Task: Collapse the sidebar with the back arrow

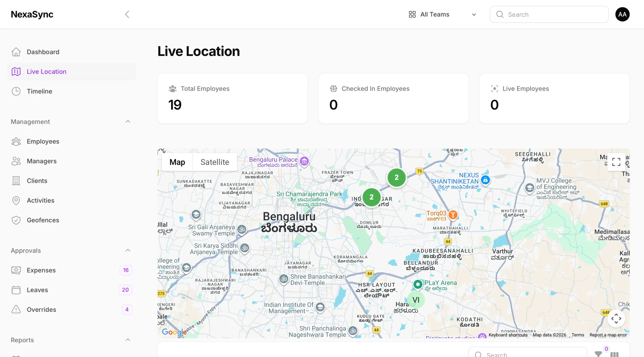Action: point(127,14)
